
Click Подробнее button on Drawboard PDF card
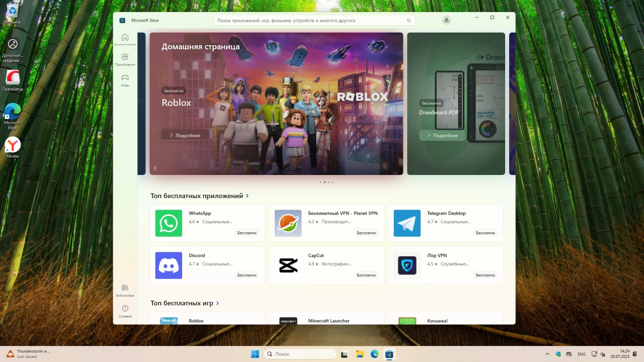442,135
